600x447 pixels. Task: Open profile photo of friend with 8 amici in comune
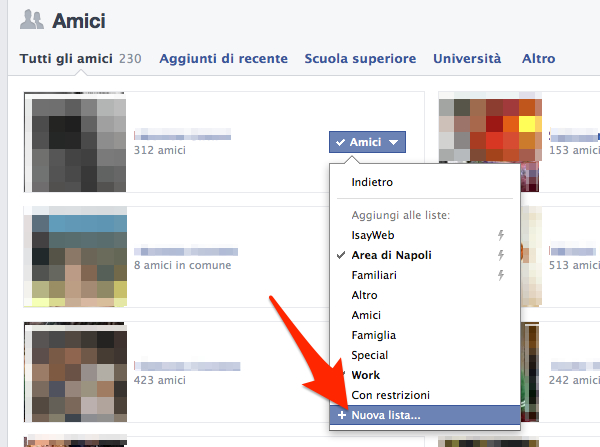(x=75, y=256)
